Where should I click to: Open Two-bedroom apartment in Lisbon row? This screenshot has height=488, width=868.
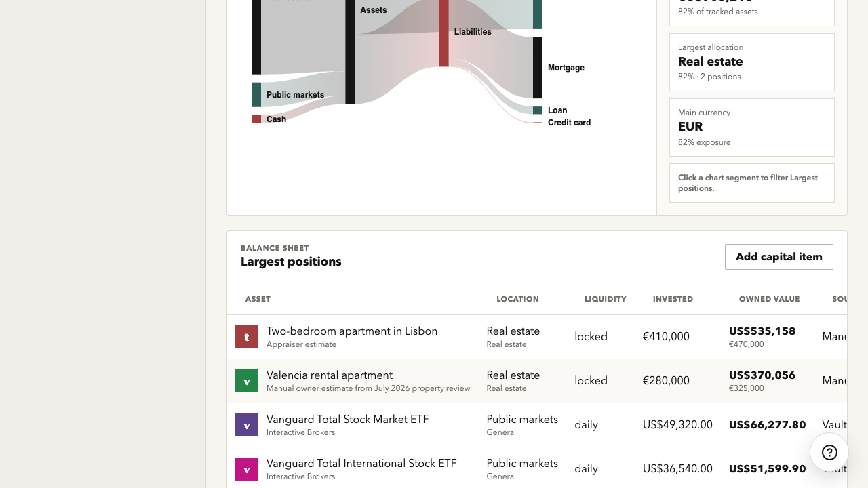click(537, 337)
